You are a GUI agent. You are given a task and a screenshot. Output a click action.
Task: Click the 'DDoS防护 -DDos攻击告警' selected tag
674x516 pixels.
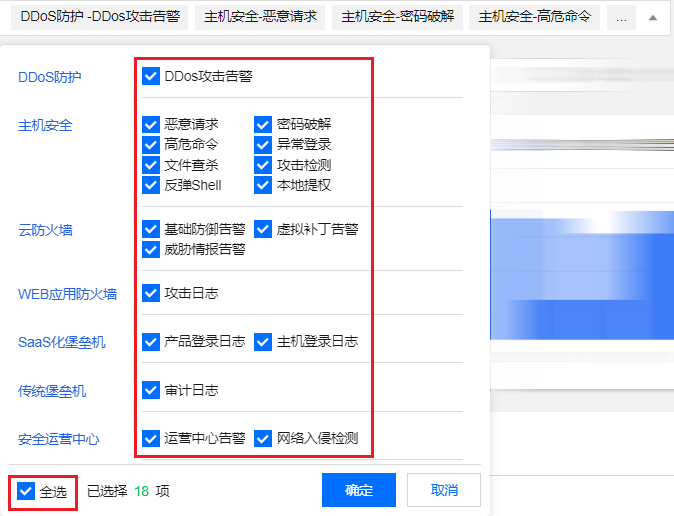[x=100, y=17]
